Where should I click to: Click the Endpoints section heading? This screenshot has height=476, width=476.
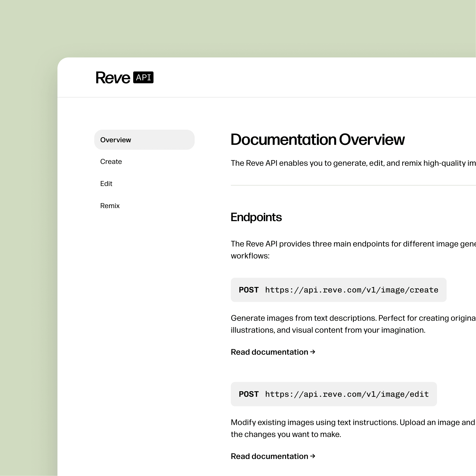(x=256, y=217)
